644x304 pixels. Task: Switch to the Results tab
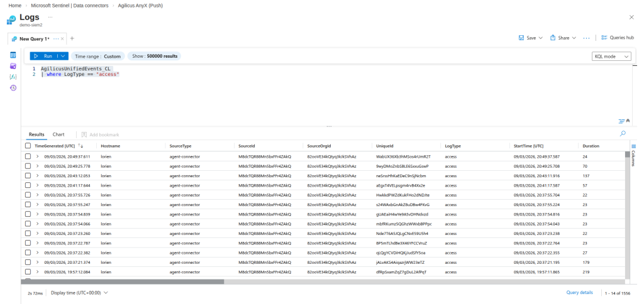click(36, 134)
